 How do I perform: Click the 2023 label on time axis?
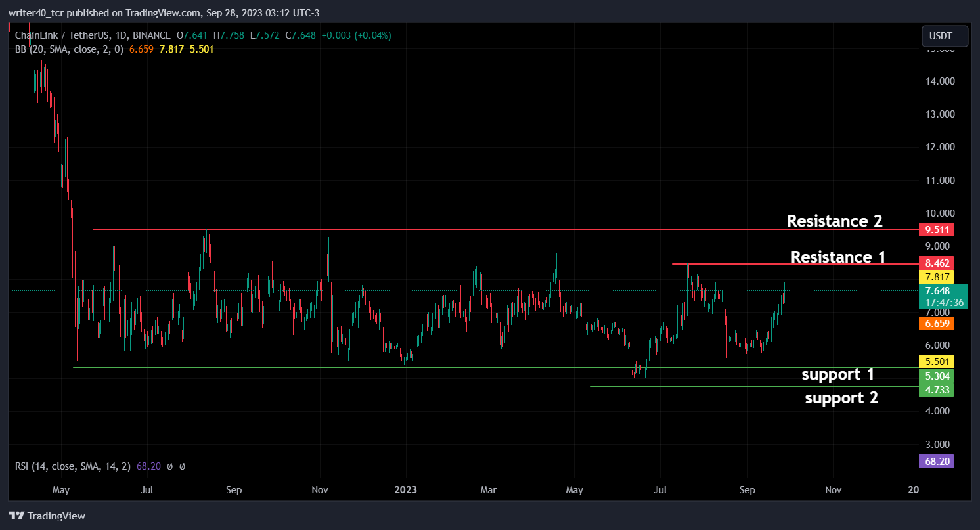405,490
